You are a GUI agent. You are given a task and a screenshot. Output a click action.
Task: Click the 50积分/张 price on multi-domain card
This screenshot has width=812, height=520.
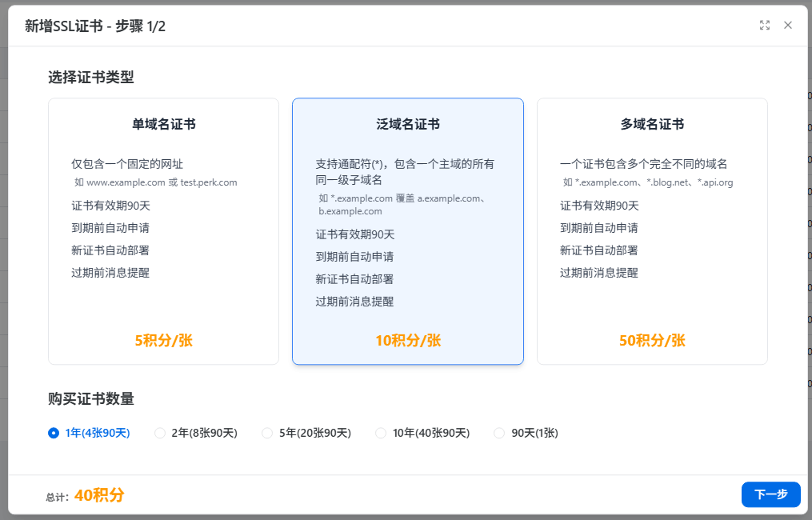(x=652, y=340)
